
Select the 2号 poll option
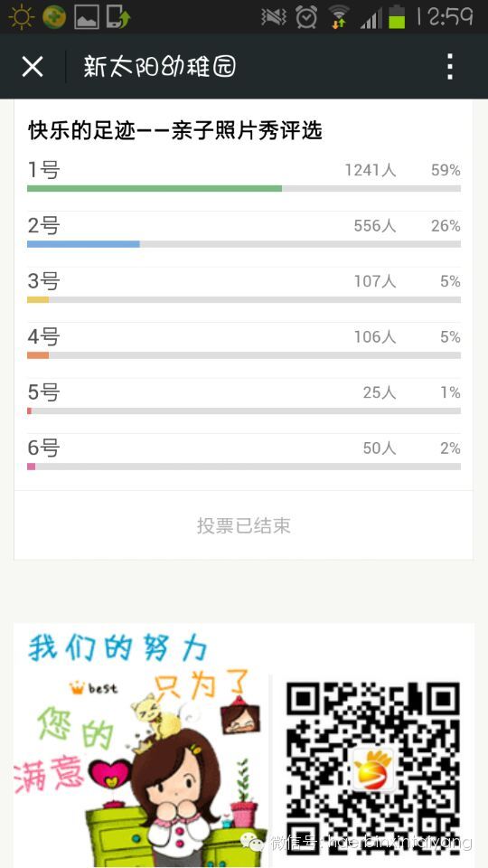[x=244, y=233]
